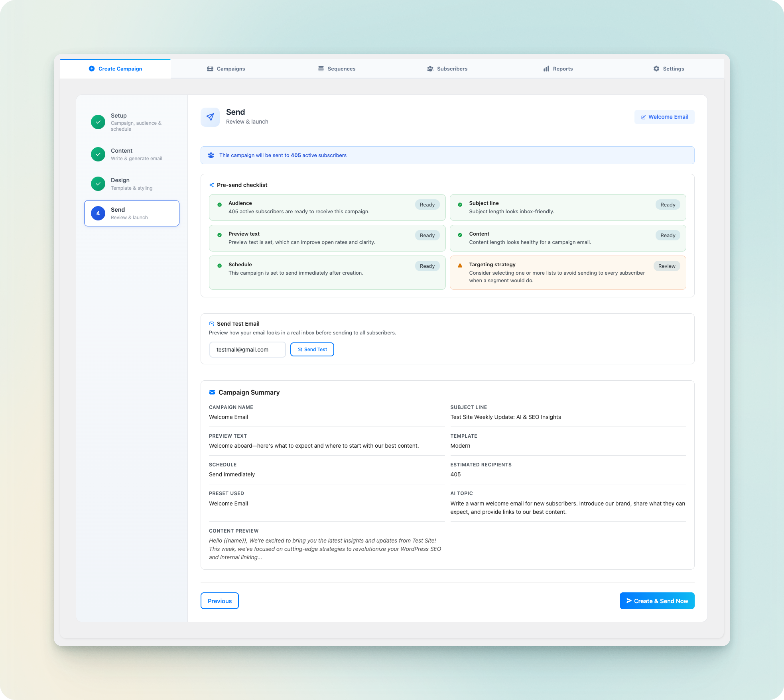Switch to the Campaigns tab

tap(226, 68)
